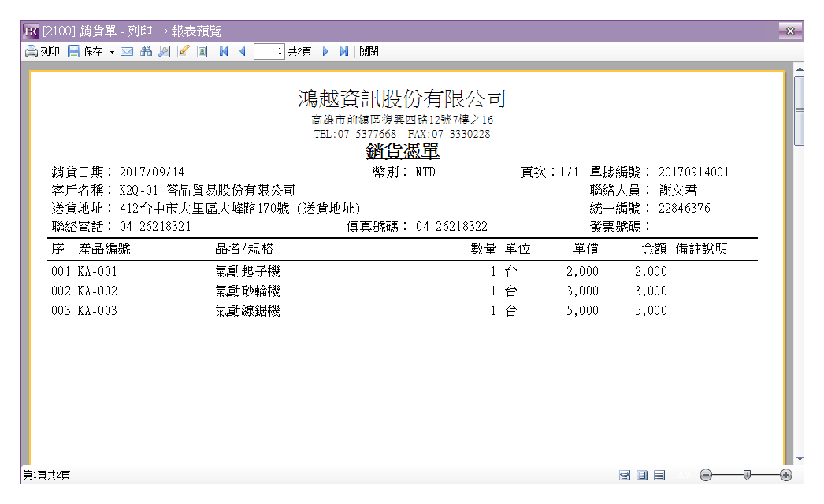
Task: Click the 備註說明 column header
Action: (702, 249)
